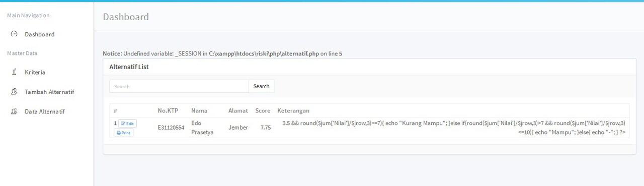Open Data Alternatif in sidebar
The height and width of the screenshot is (186, 644).
point(44,111)
